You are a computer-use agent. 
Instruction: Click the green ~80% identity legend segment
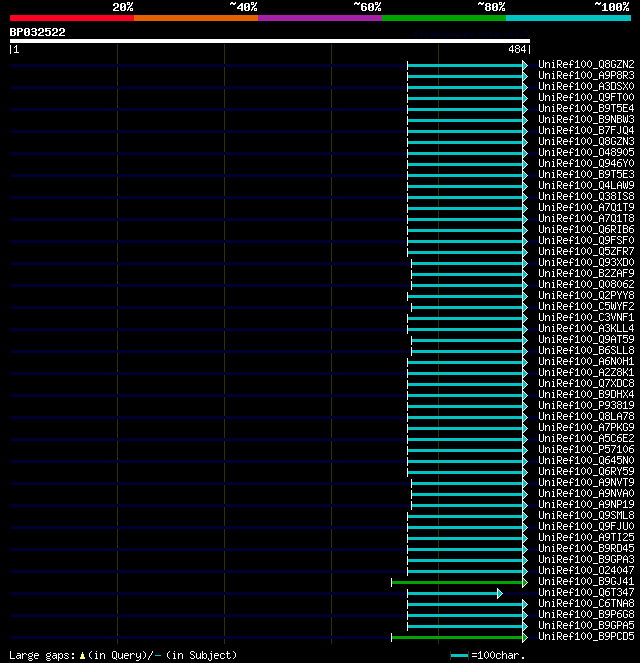coord(444,18)
